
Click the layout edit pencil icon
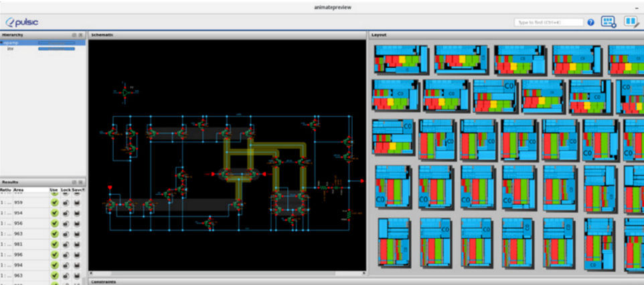tap(631, 22)
